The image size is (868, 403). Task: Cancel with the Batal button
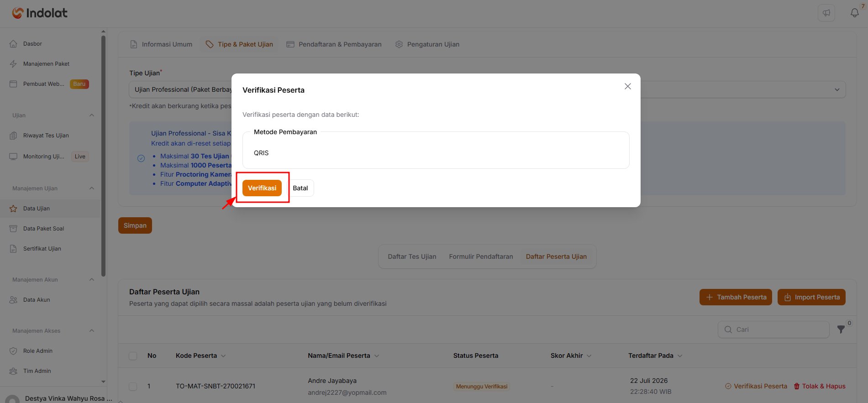[300, 188]
